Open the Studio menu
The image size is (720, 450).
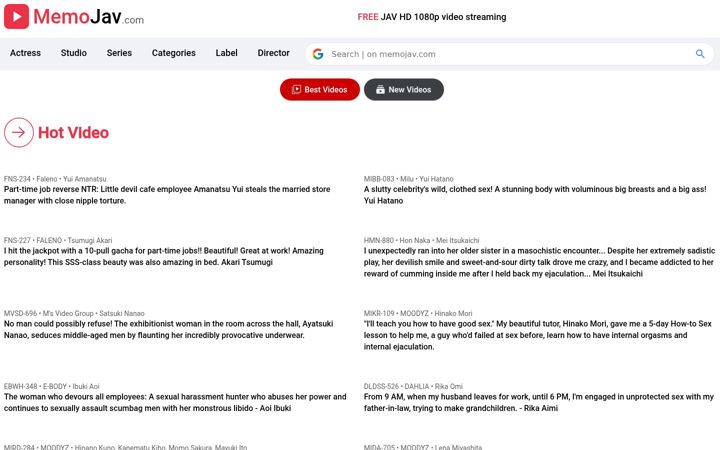73,53
